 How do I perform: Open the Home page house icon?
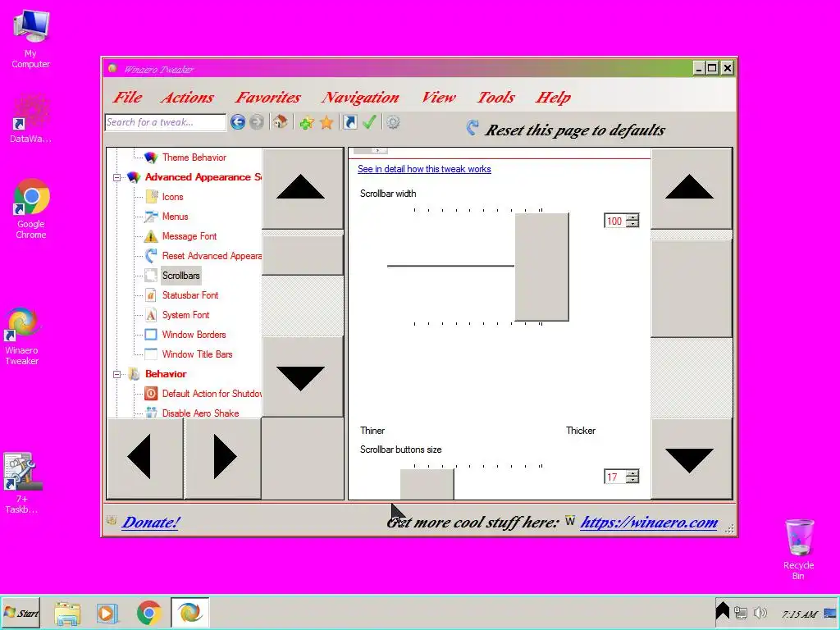[281, 121]
